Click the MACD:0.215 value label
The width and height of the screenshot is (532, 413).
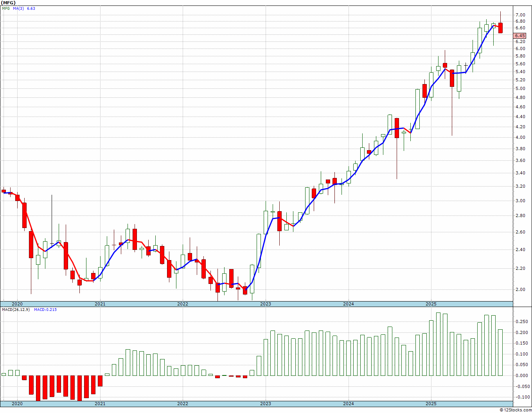[x=45, y=309]
